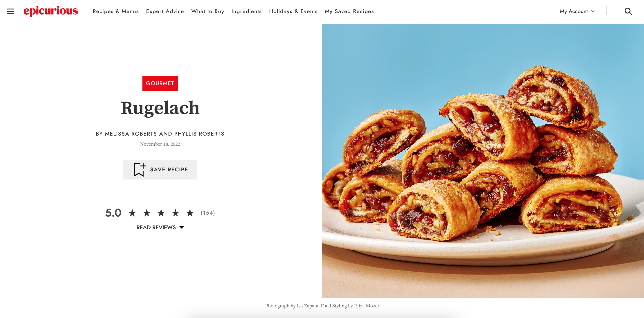Viewport: 644px width, 318px height.
Task: Open the hamburger menu icon
Action: [x=11, y=11]
